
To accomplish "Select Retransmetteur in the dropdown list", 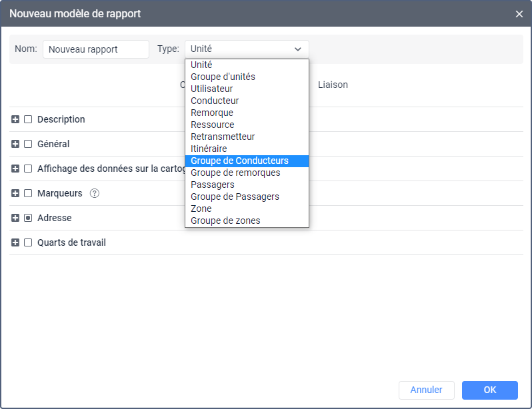I will 223,137.
